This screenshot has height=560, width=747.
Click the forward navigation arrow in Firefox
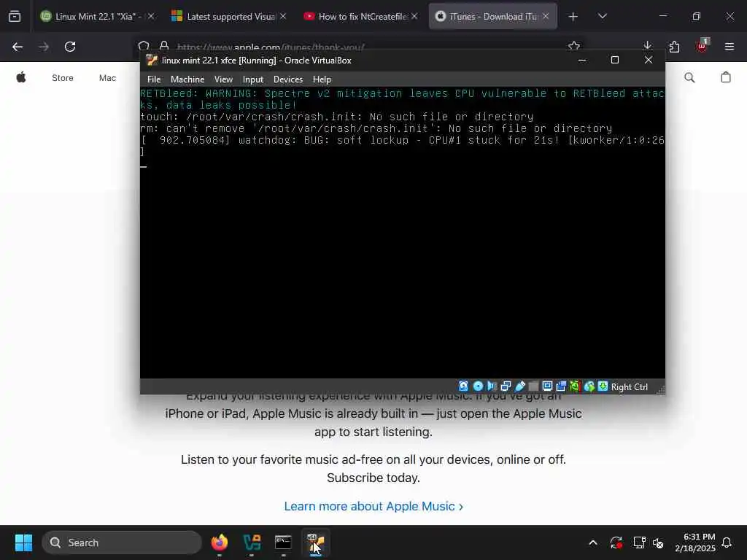44,47
